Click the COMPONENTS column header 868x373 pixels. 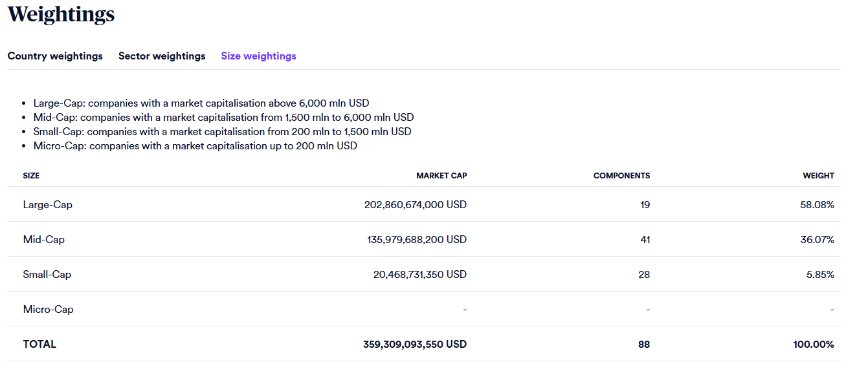coord(621,176)
